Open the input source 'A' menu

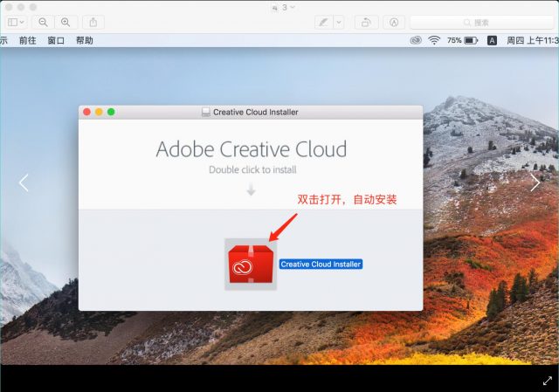click(492, 41)
